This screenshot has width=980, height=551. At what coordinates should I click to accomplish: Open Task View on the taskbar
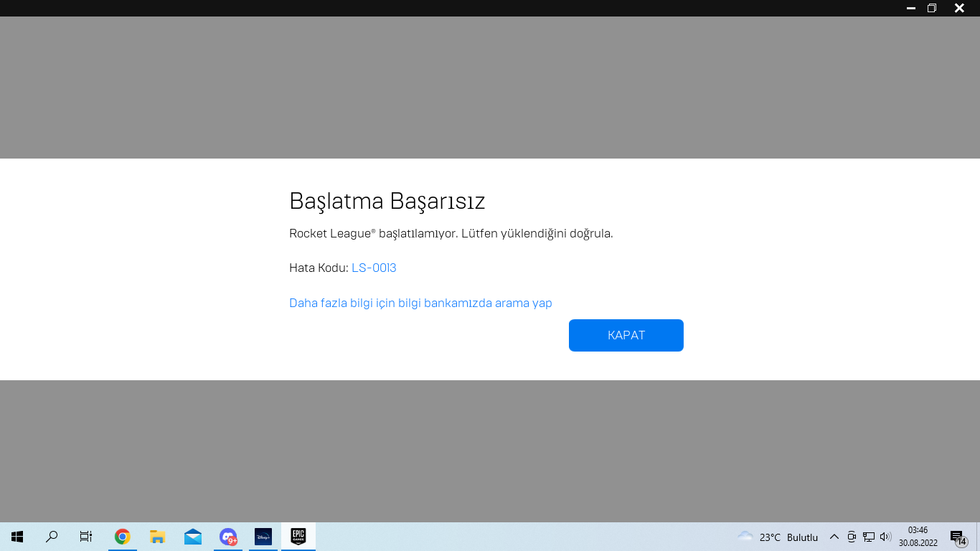[86, 537]
